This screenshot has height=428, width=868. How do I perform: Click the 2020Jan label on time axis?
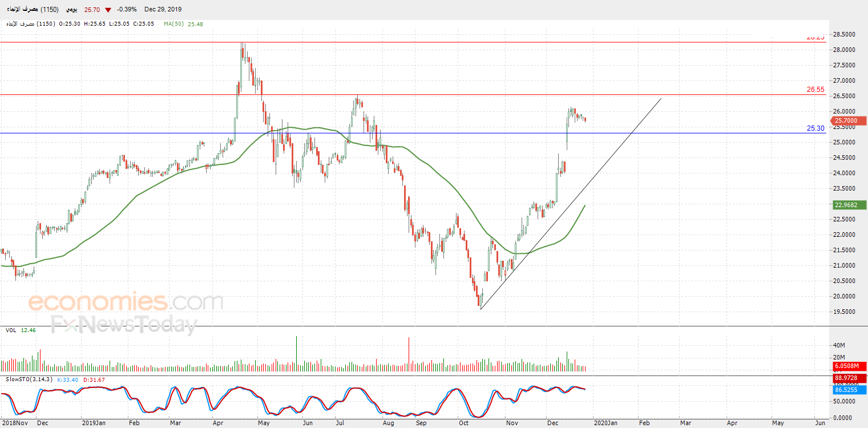[605, 423]
